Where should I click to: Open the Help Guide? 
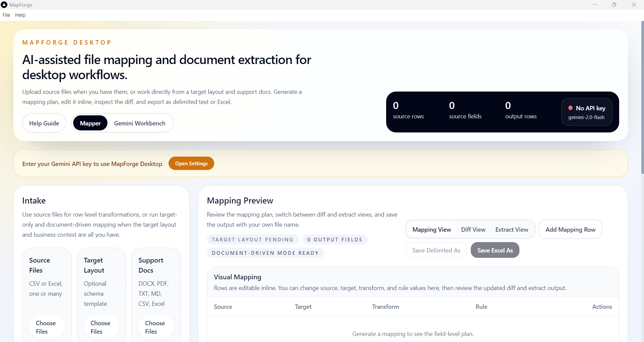click(x=44, y=123)
